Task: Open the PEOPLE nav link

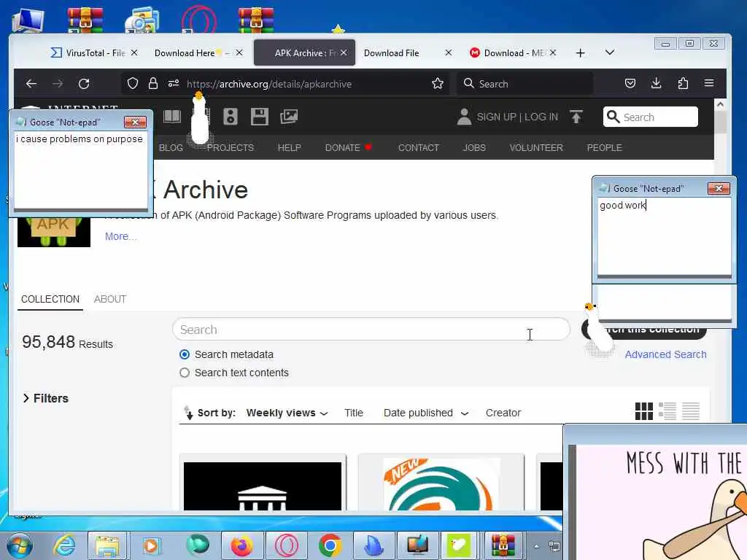Action: (604, 147)
